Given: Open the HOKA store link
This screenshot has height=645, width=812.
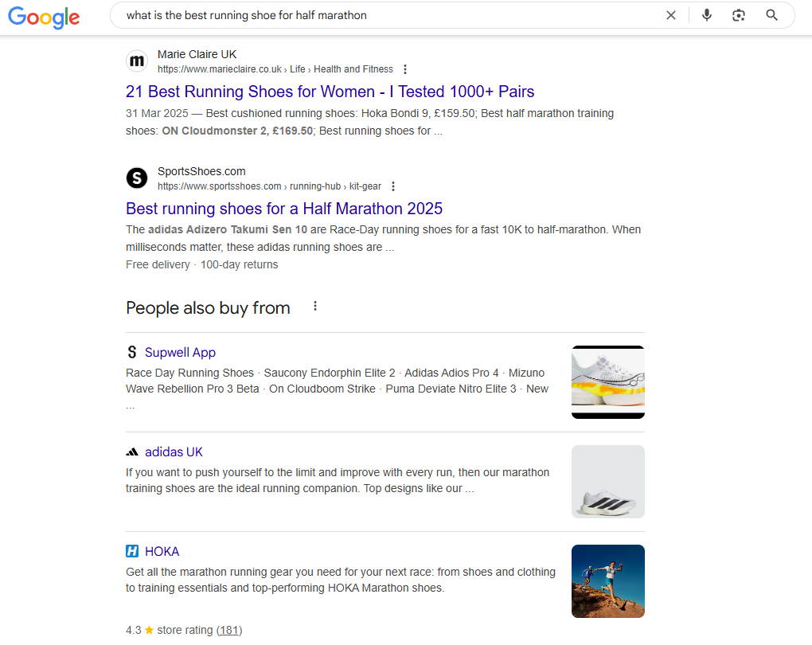Looking at the screenshot, I should [162, 551].
